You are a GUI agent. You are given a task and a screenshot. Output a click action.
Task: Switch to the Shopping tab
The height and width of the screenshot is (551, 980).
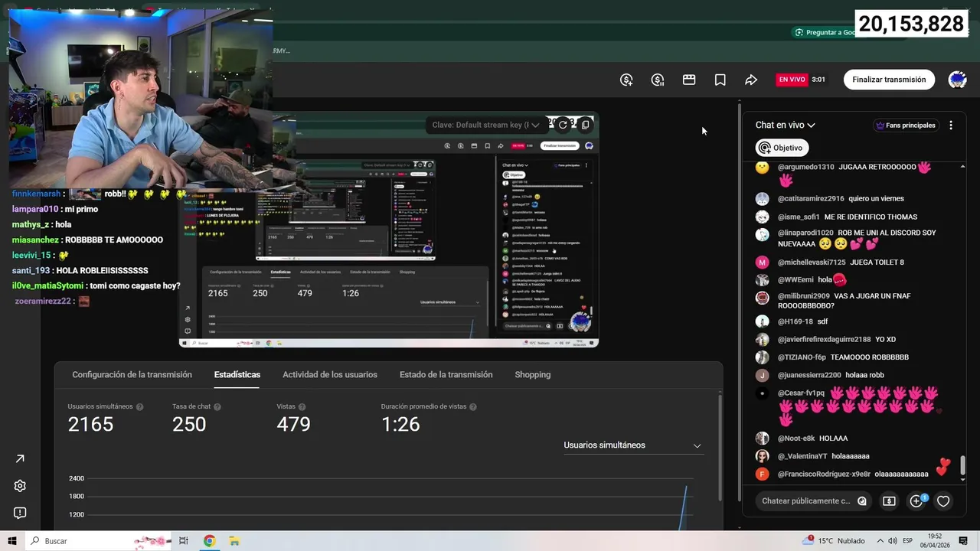pos(532,375)
